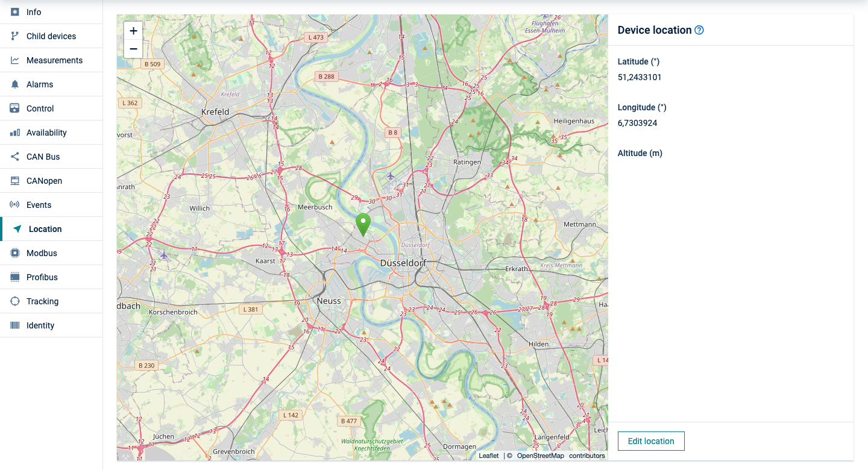Click the Measurements chart icon
The height and width of the screenshot is (470, 868).
[15, 60]
